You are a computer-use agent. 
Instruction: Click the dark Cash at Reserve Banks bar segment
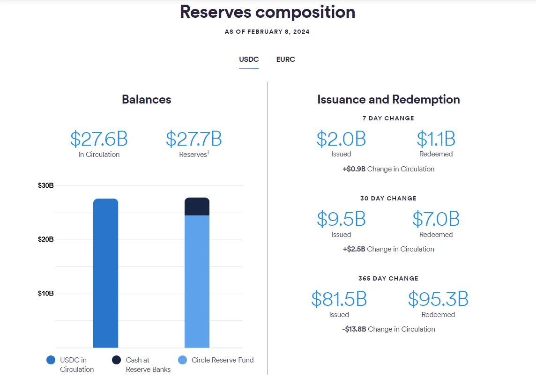[197, 207]
